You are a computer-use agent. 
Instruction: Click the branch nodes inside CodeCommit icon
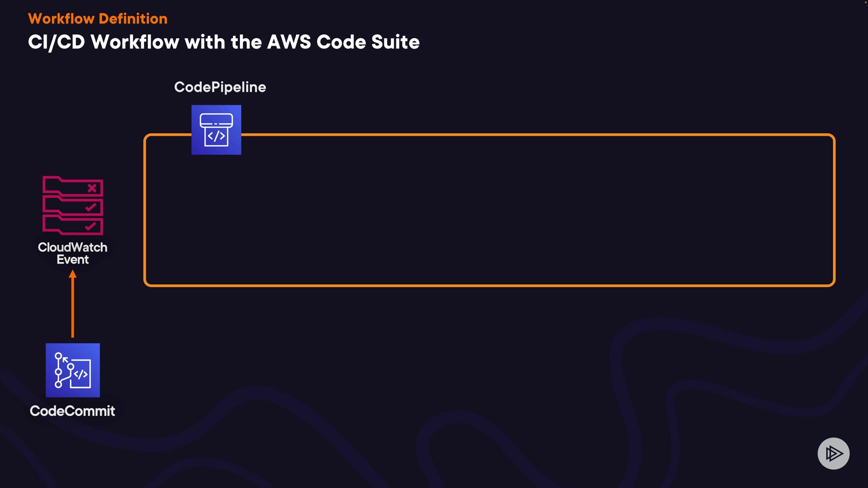pos(59,371)
